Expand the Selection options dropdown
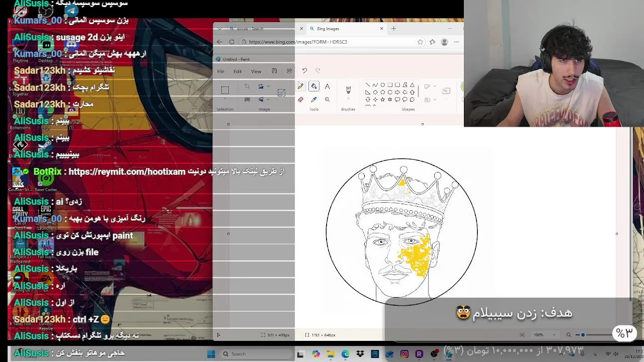 pyautogui.click(x=225, y=100)
